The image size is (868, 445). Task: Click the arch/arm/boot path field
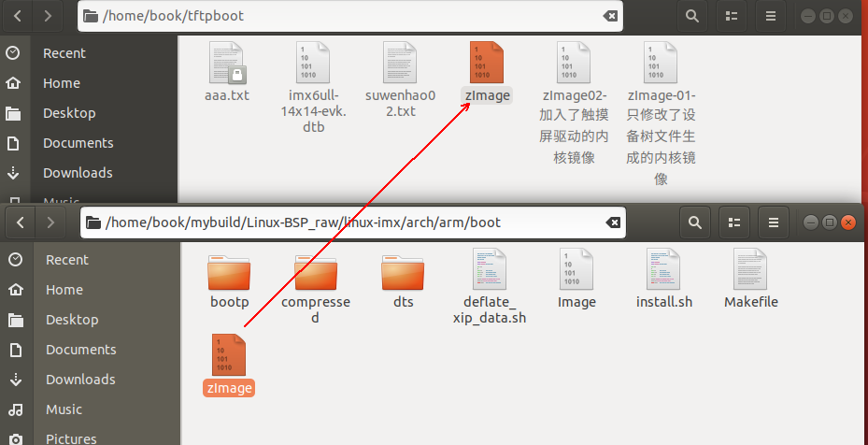click(x=352, y=222)
